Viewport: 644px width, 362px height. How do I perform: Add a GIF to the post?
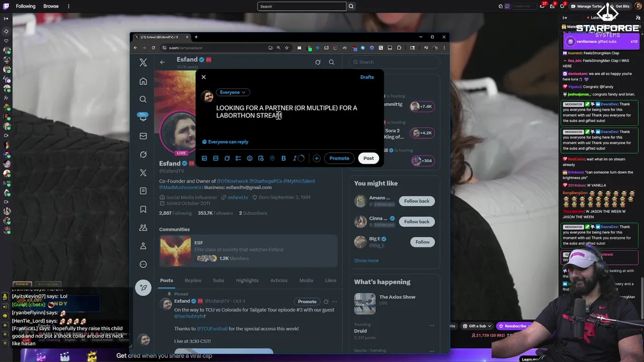tap(215, 158)
